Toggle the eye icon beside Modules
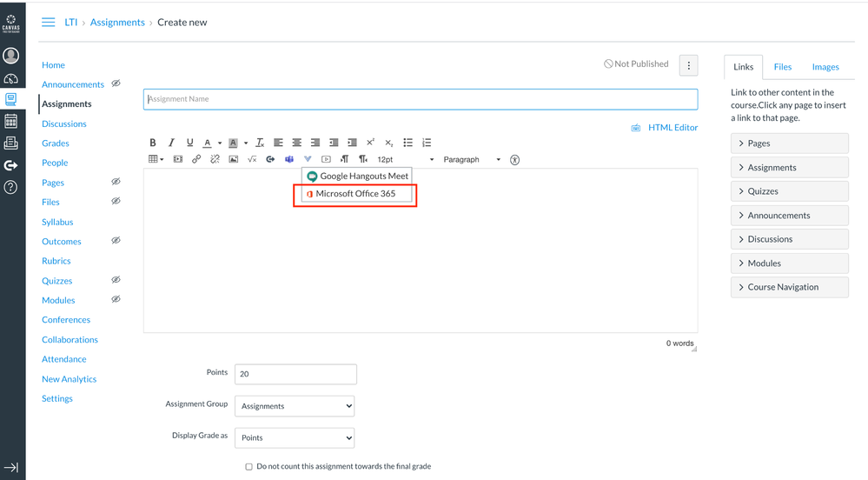This screenshot has height=480, width=868. [116, 299]
